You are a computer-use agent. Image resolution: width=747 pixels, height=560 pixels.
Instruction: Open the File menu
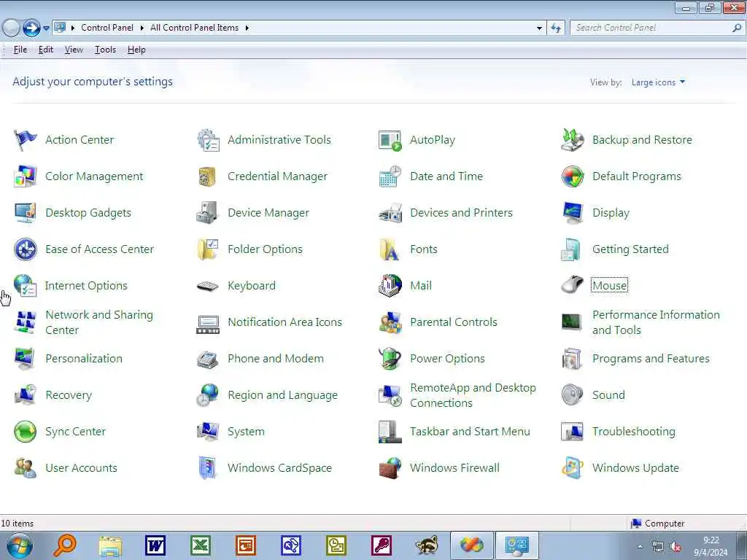[20, 50]
